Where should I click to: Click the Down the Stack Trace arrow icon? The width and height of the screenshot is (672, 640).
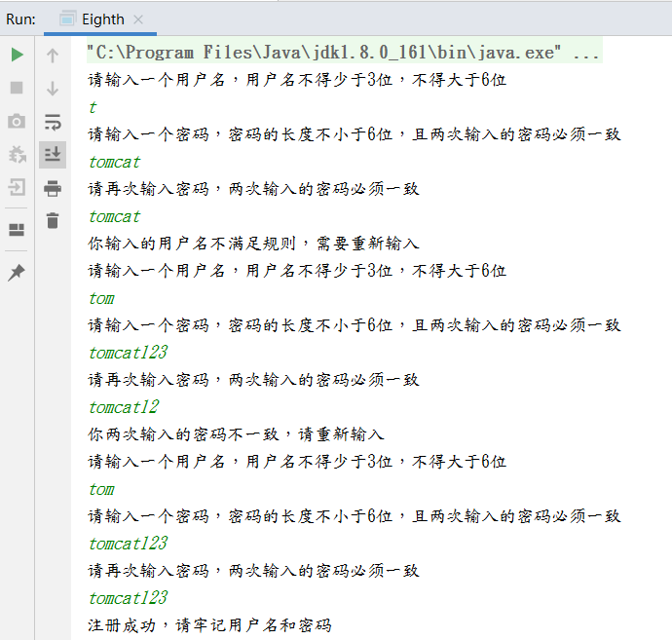53,89
